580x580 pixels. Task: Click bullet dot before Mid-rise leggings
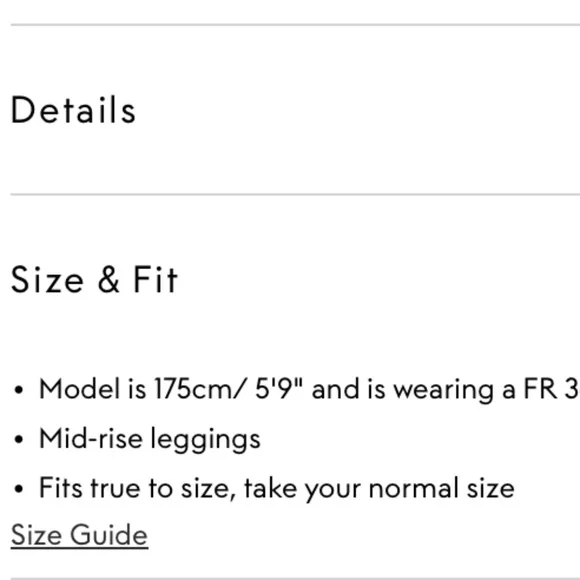tap(18, 439)
